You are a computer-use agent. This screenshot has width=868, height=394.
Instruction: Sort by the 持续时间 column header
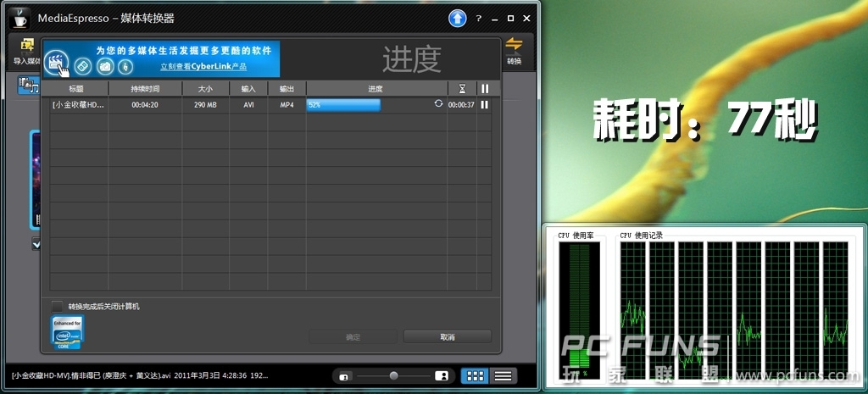[145, 88]
